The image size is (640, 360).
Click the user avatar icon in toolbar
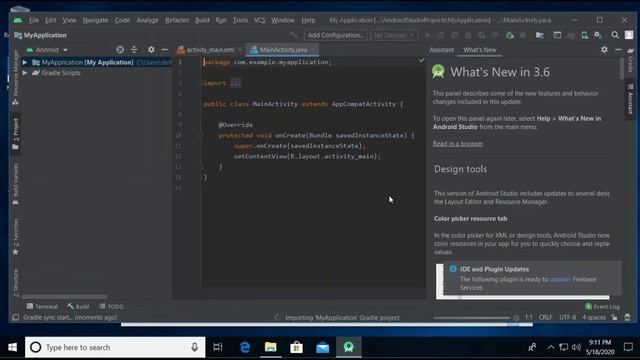point(629,35)
